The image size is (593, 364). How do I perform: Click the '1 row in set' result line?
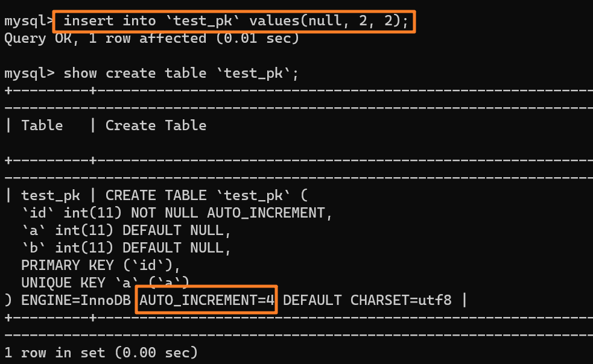pos(101,352)
